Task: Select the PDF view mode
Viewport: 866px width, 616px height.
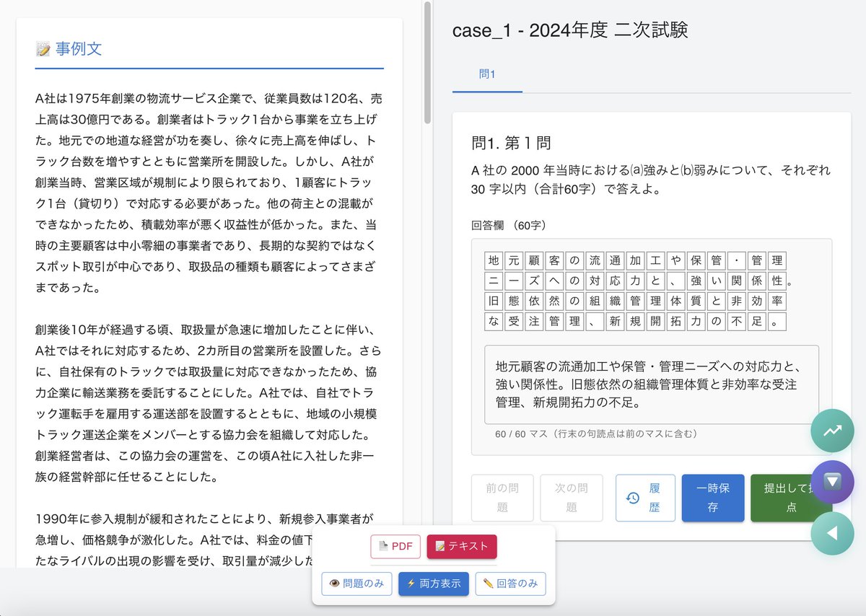Action: click(395, 547)
